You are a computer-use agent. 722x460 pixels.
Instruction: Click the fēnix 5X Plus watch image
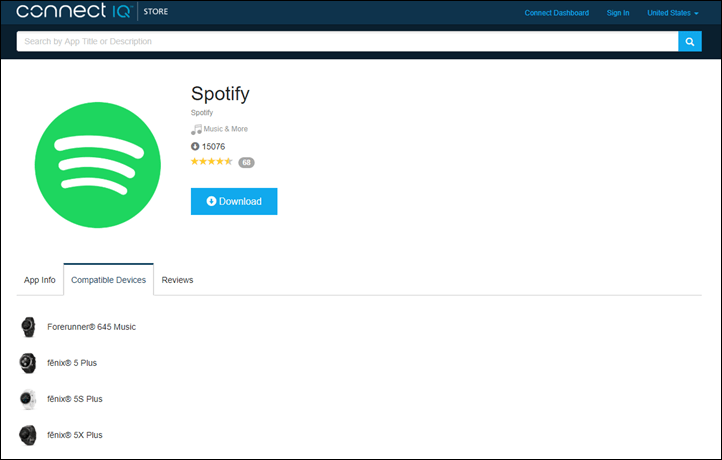tap(28, 435)
